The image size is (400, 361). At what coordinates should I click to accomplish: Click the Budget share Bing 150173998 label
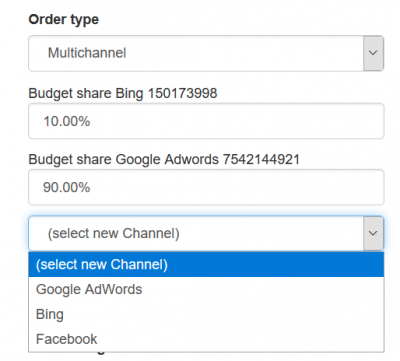pos(123,93)
